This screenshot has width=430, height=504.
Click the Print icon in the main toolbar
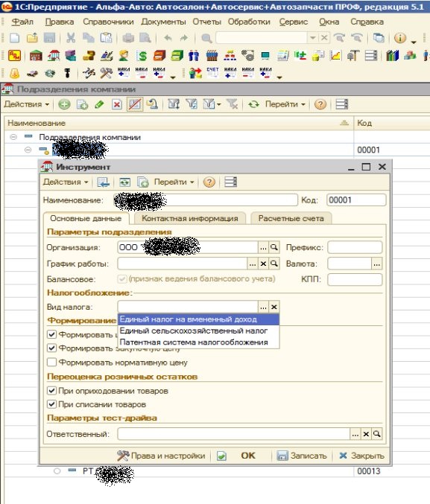128,38
